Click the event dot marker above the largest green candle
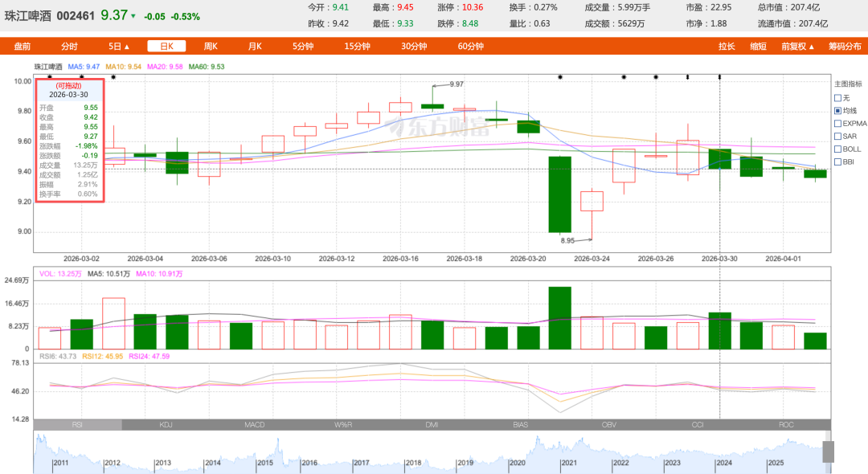The height and width of the screenshot is (474, 868). point(560,77)
